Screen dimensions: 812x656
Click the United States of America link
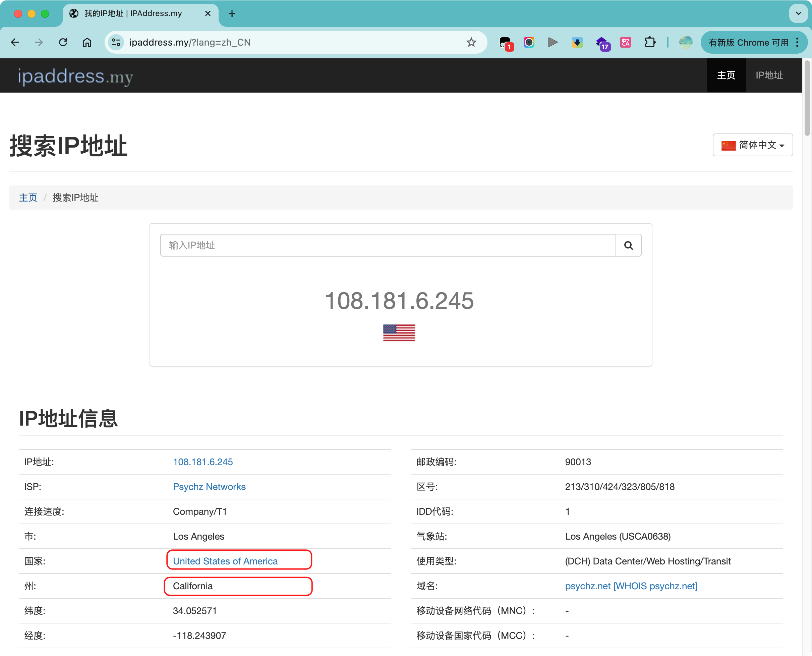[225, 561]
